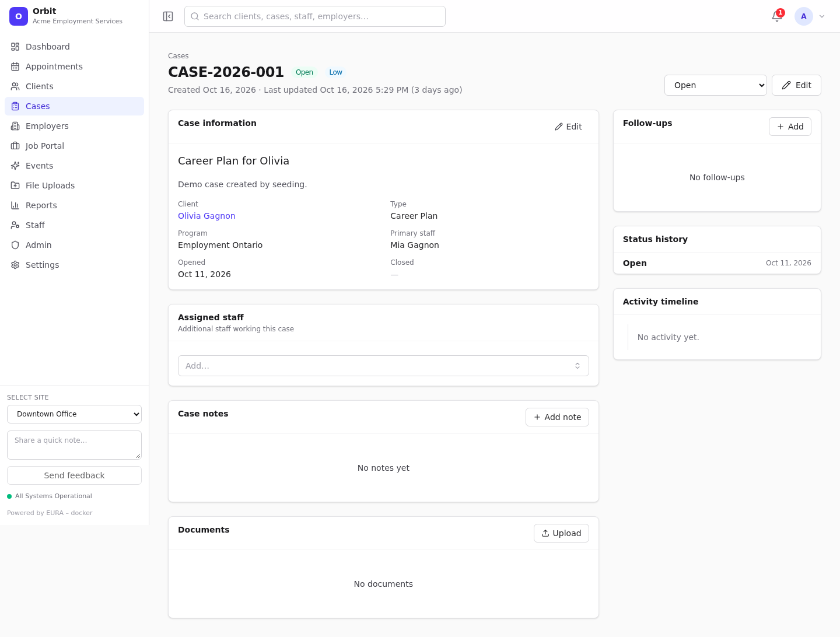Click Cases breadcrumb above case title

tap(178, 56)
